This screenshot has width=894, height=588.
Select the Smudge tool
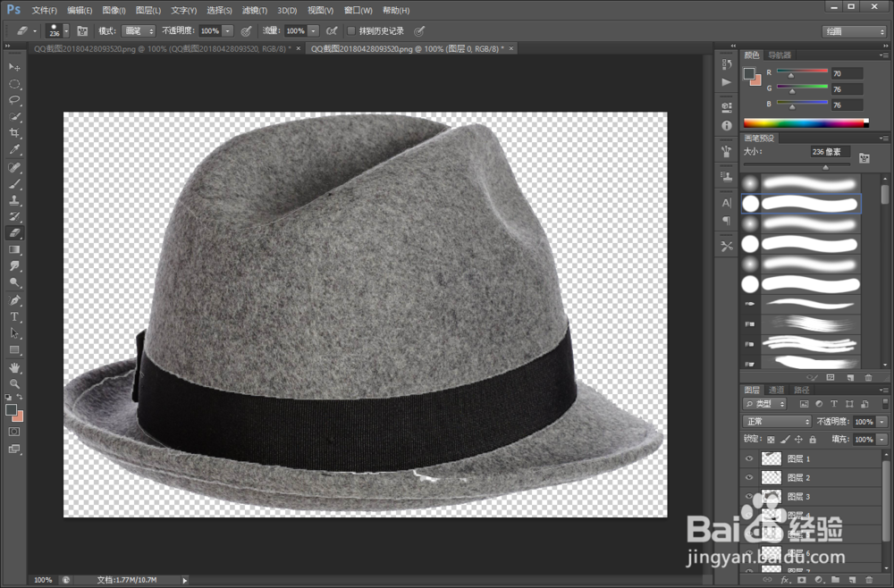[x=14, y=266]
